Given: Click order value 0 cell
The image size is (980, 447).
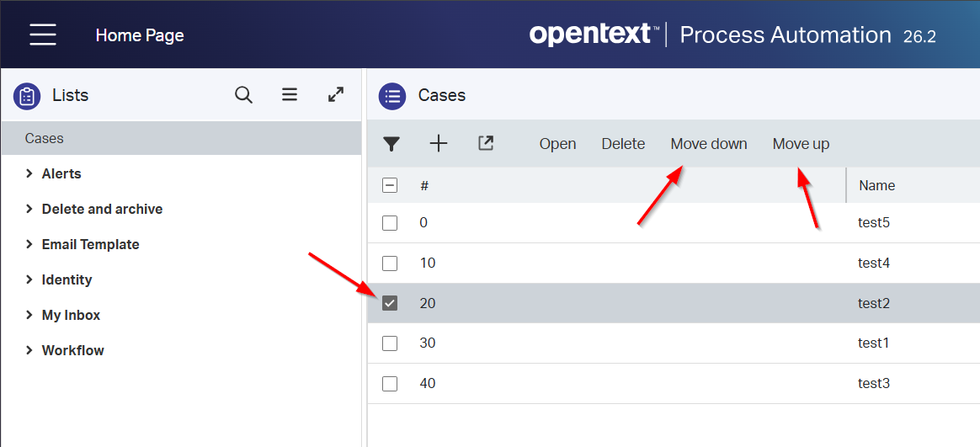Looking at the screenshot, I should [423, 222].
